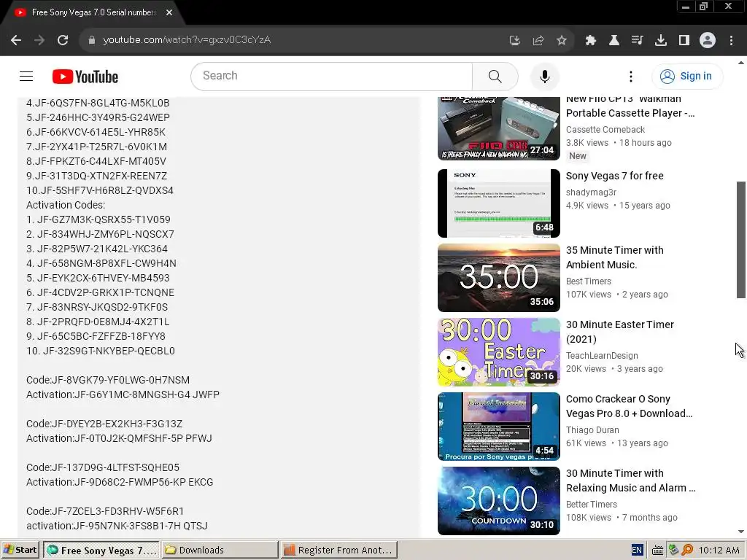The image size is (747, 560).
Task: Open Sony Vegas 7 for free thumbnail
Action: point(499,203)
